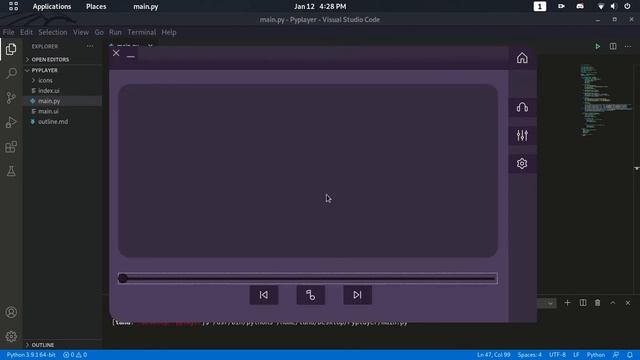Open Source Control view
The image size is (640, 360).
[x=11, y=98]
